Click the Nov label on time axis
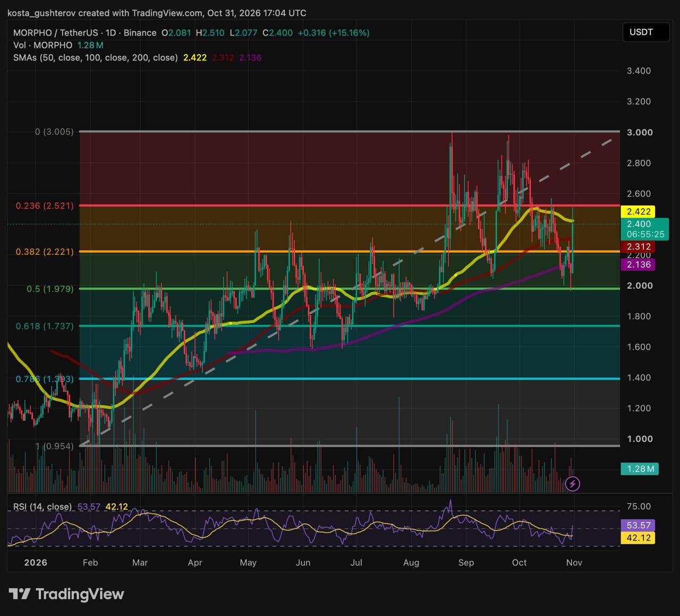Screen dimensions: 680x616 pyautogui.click(x=574, y=562)
